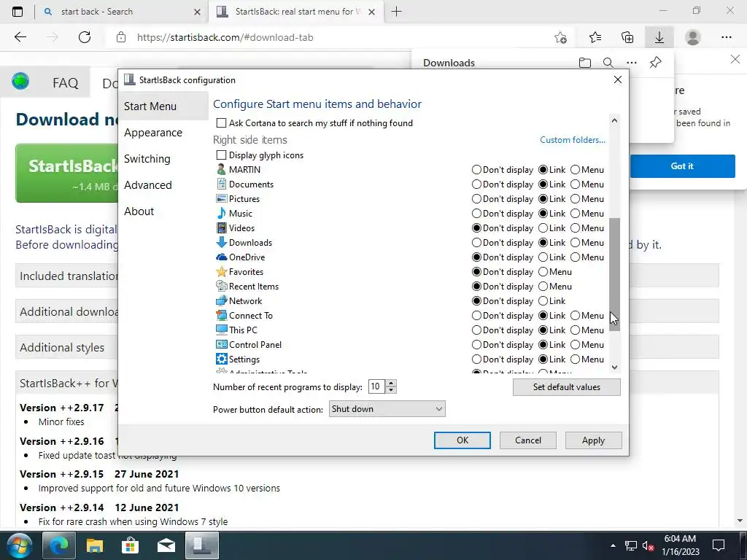Switch to About section
Image resolution: width=747 pixels, height=560 pixels.
[139, 211]
